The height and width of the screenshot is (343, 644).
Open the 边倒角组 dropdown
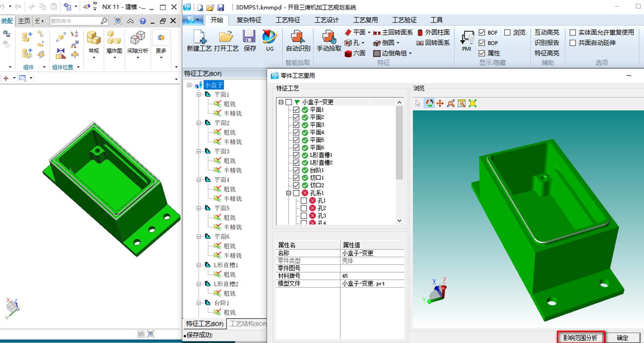(x=410, y=53)
